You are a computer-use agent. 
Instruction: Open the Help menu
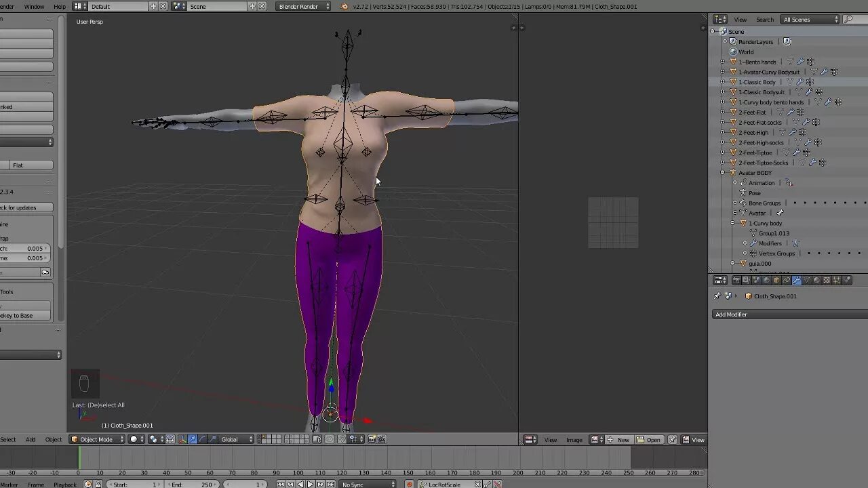(60, 6)
